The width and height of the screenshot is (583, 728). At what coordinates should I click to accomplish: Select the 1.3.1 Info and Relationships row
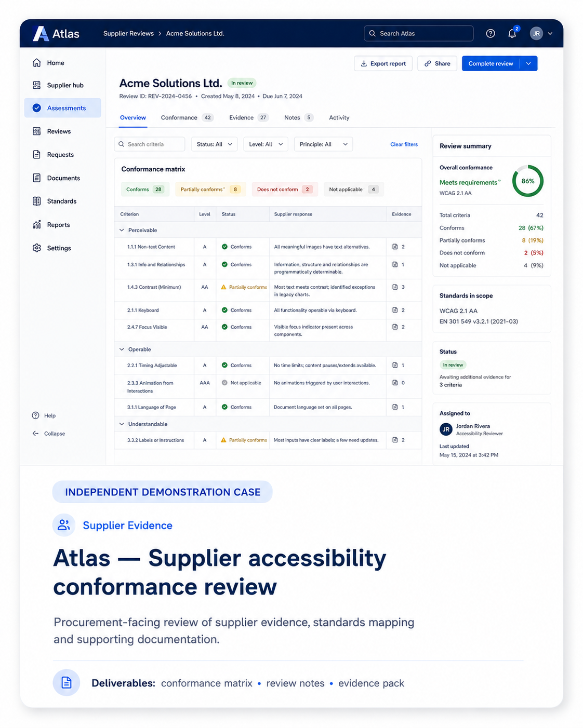[268, 268]
